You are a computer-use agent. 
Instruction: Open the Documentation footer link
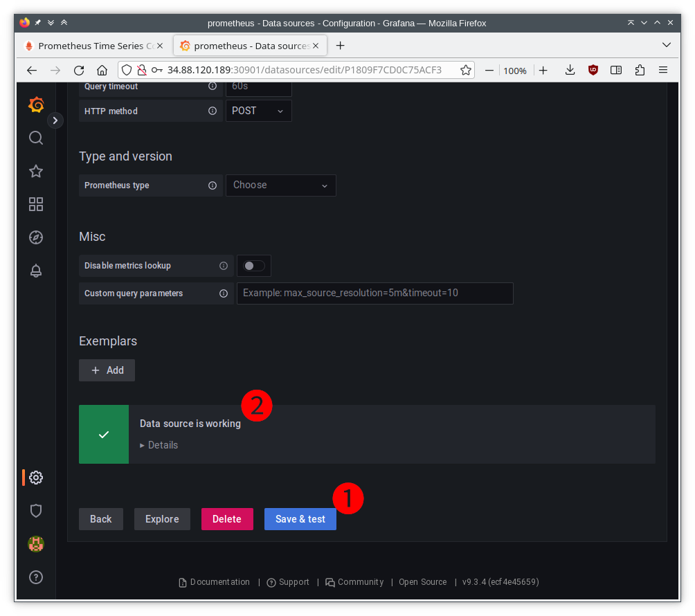pyautogui.click(x=215, y=582)
